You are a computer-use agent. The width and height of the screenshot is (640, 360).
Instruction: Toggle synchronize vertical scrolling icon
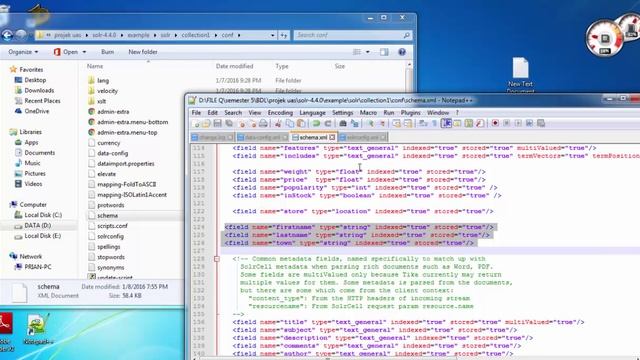396,123
